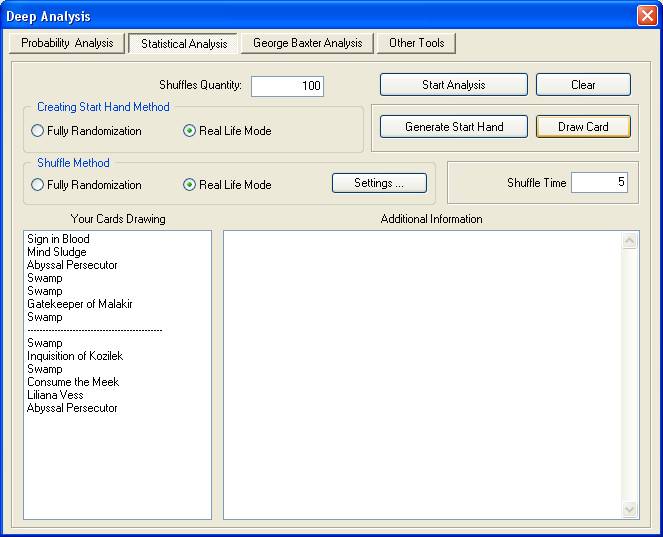Screen dimensions: 663x537
Task: Click the Clear button
Action: click(x=583, y=85)
